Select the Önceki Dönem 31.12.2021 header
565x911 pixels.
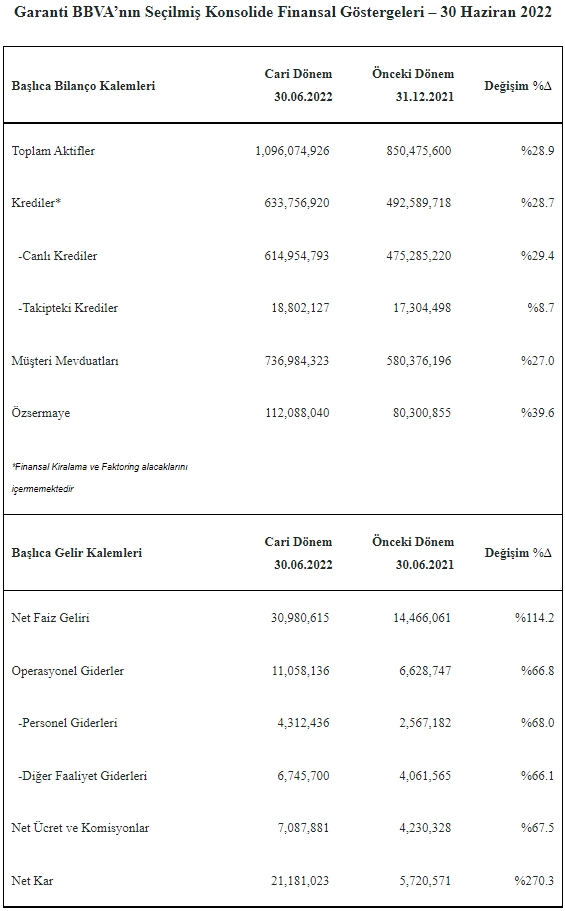click(x=413, y=85)
